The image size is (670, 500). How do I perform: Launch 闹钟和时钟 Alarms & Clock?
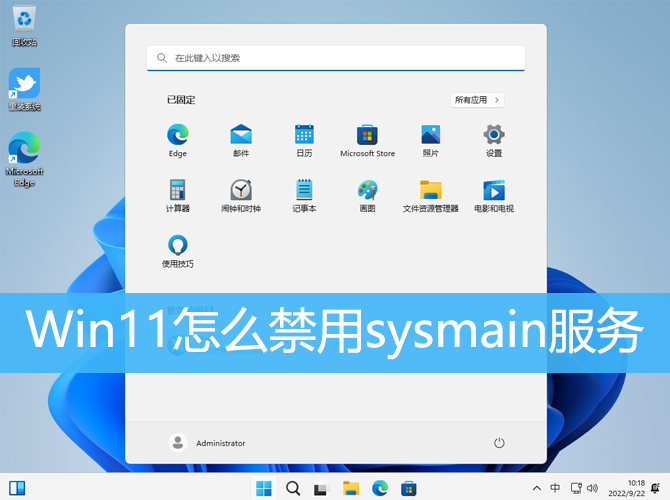241,190
